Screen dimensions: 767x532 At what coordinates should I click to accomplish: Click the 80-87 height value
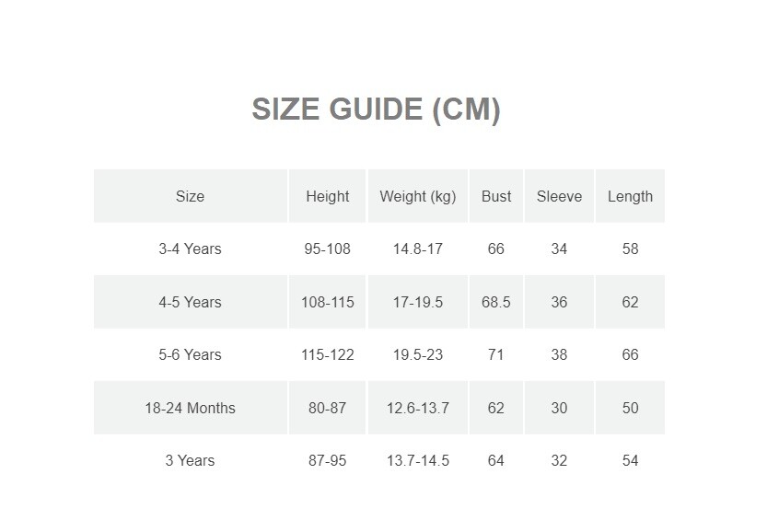327,408
